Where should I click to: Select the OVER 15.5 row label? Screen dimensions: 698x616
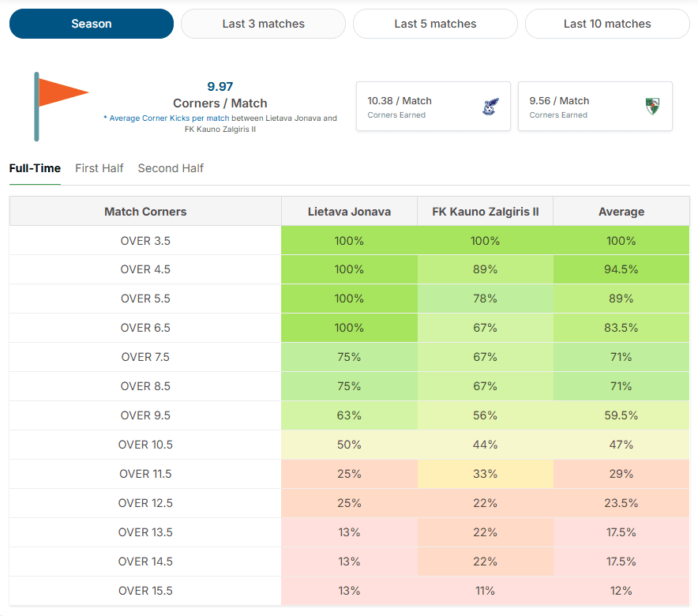pyautogui.click(x=145, y=591)
